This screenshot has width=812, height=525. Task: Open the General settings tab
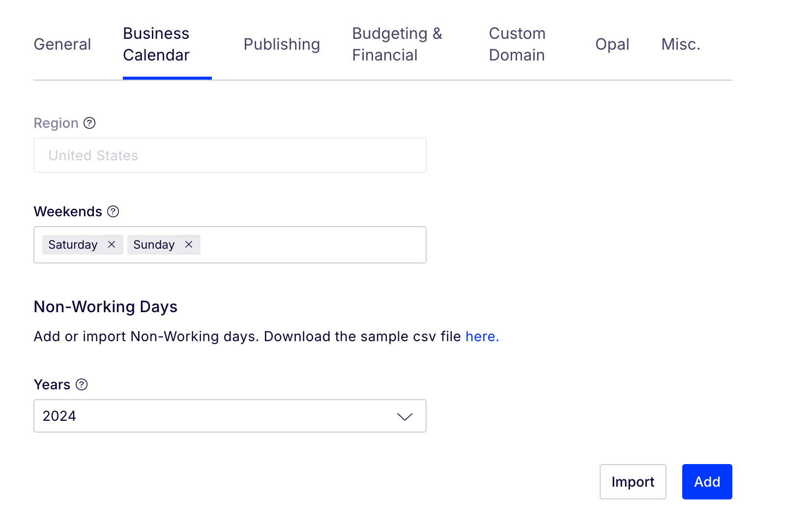pos(62,44)
